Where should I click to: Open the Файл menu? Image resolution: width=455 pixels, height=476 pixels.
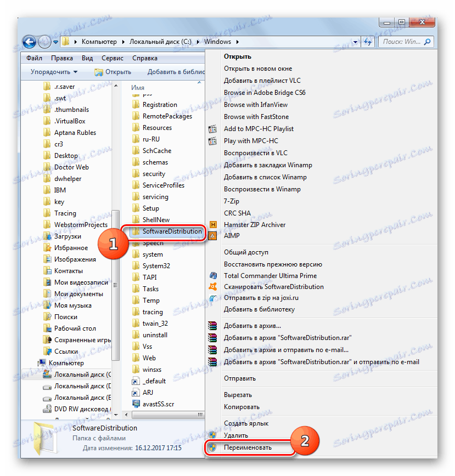click(34, 58)
